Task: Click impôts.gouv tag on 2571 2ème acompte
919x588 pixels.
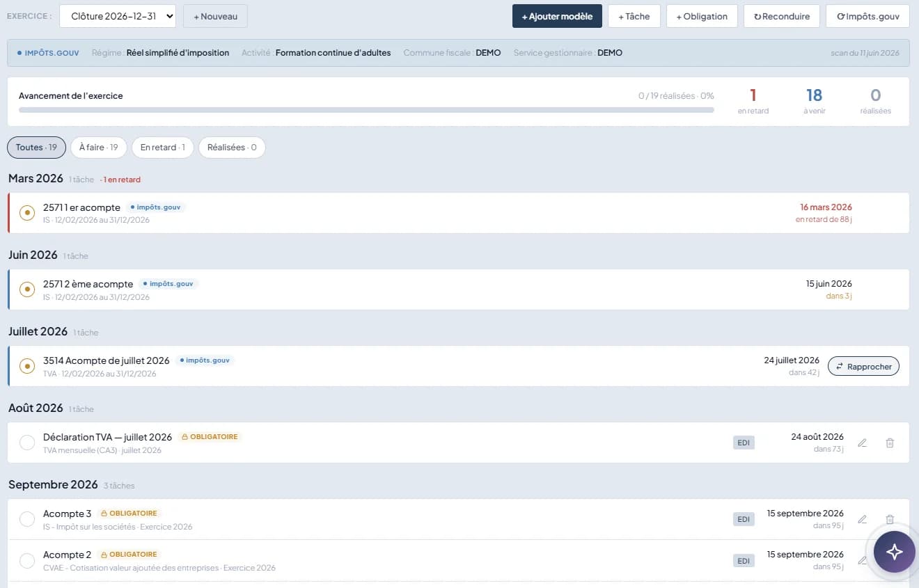Action: point(168,284)
